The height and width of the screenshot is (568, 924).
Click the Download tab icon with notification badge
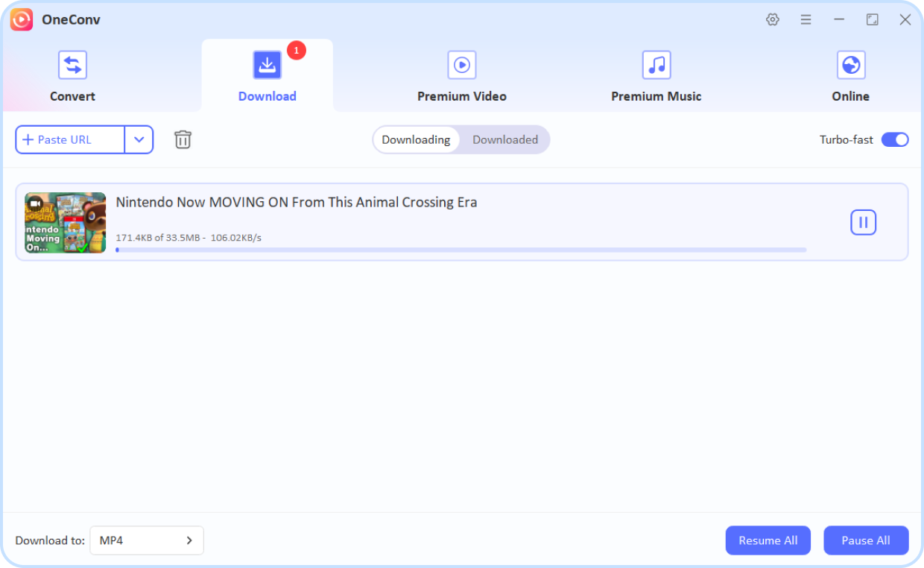[x=267, y=64]
